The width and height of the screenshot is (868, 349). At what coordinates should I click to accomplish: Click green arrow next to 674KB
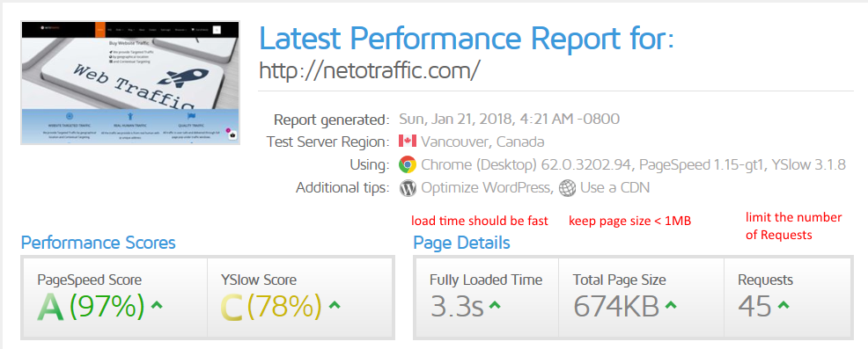(x=671, y=304)
